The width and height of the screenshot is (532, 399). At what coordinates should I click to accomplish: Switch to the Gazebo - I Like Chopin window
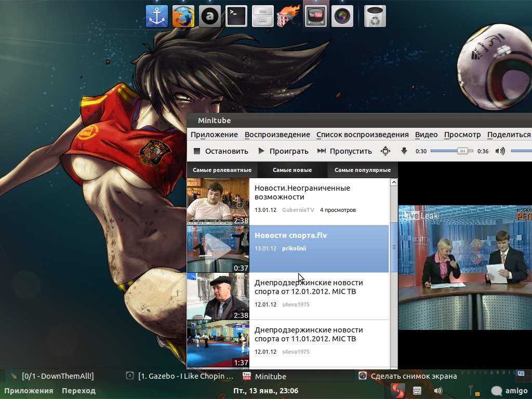click(180, 376)
